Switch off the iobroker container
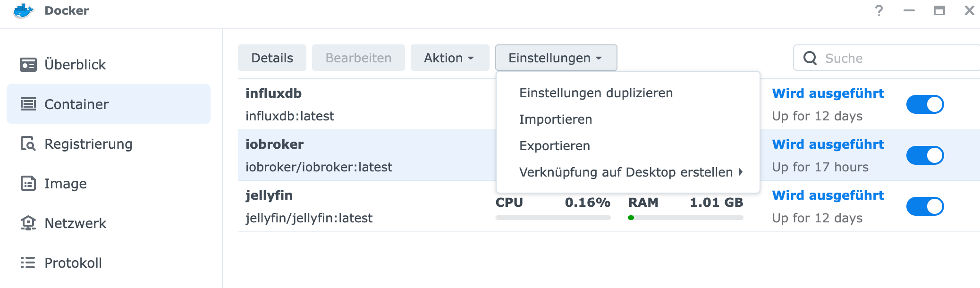 click(x=925, y=155)
